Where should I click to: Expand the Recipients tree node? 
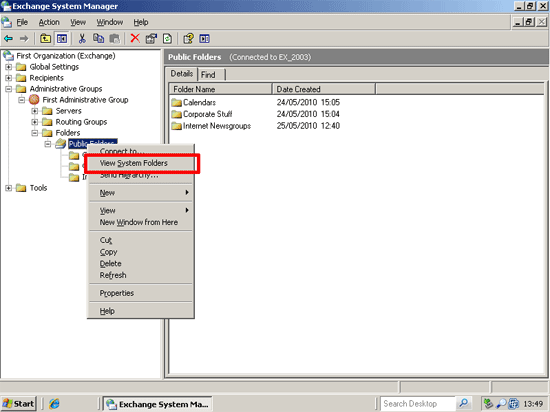8,78
